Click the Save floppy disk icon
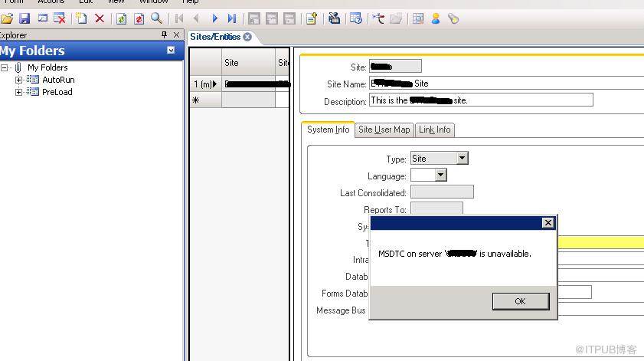 click(25, 18)
